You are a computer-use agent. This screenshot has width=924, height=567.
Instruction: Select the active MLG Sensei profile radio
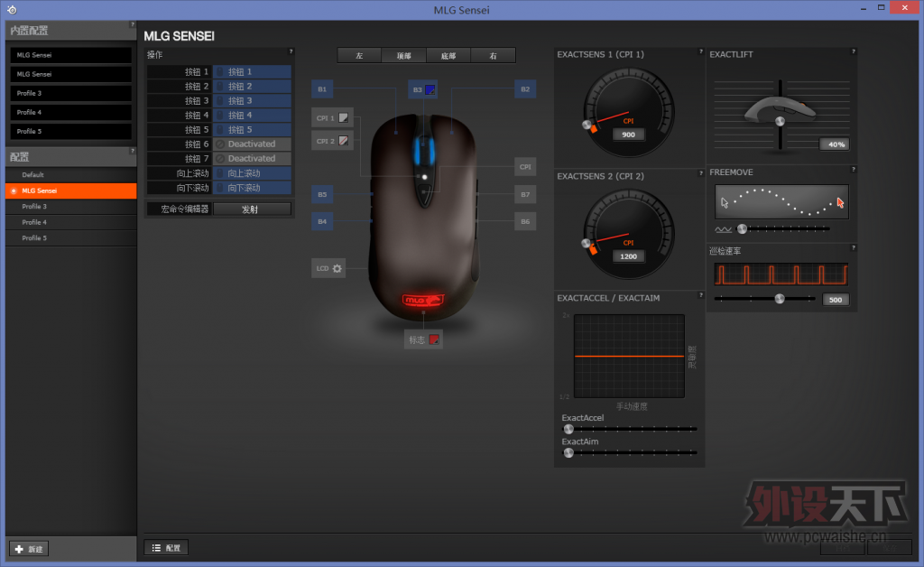(x=14, y=191)
